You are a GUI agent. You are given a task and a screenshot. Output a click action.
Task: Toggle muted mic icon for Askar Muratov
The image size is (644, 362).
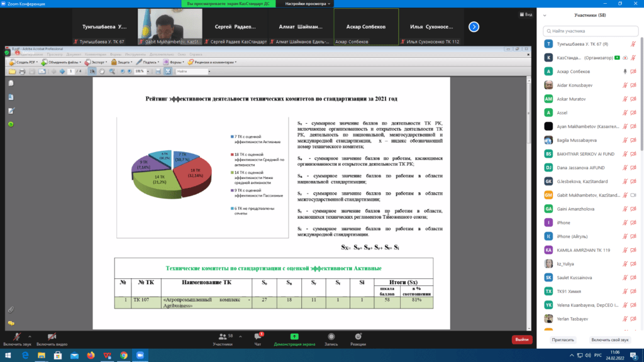point(625,99)
